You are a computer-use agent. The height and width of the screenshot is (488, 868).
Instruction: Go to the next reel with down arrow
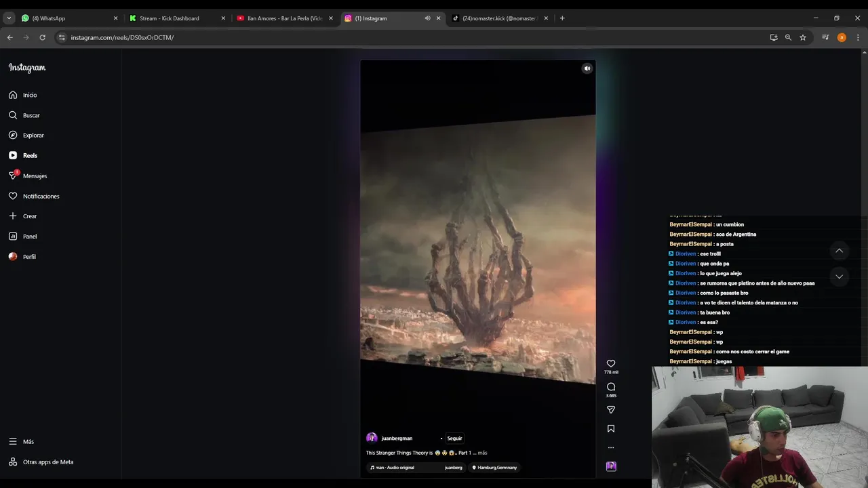coord(839,277)
